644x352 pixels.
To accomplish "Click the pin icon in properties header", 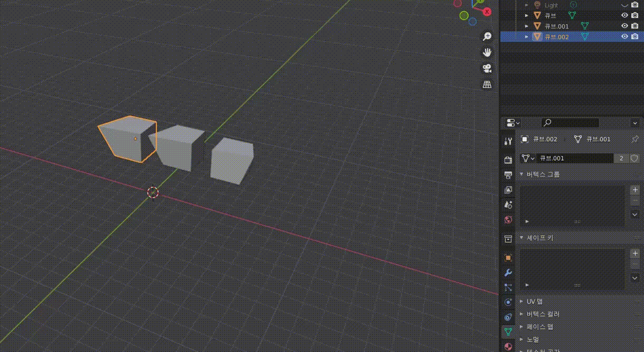I will click(635, 139).
